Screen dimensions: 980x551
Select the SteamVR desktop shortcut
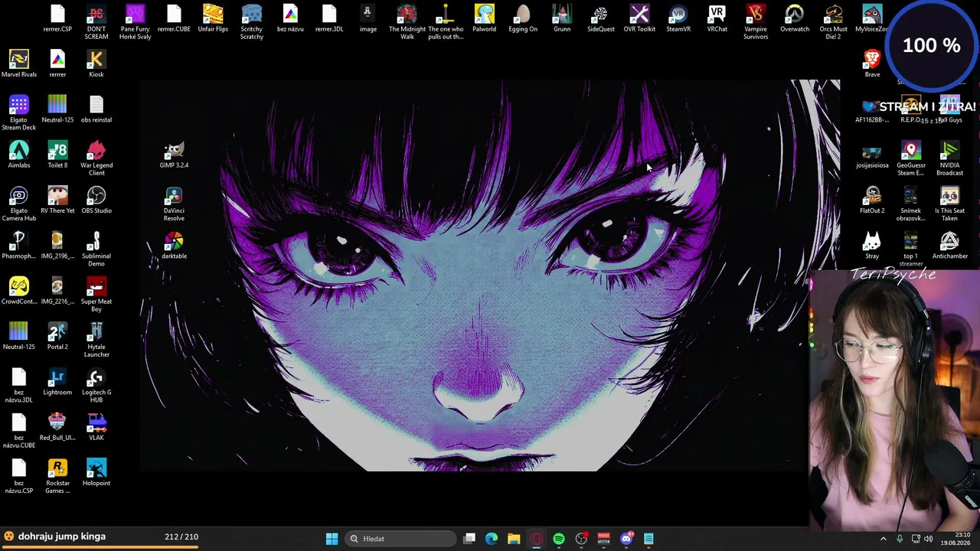coord(678,19)
